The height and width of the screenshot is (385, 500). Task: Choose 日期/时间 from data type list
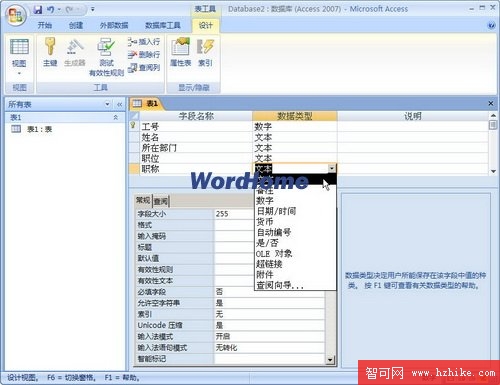click(295, 211)
